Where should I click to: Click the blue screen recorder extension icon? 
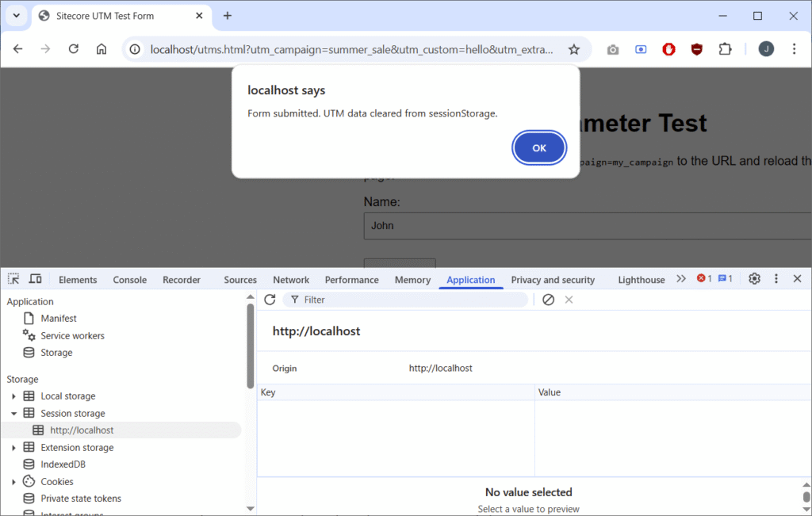tap(641, 50)
